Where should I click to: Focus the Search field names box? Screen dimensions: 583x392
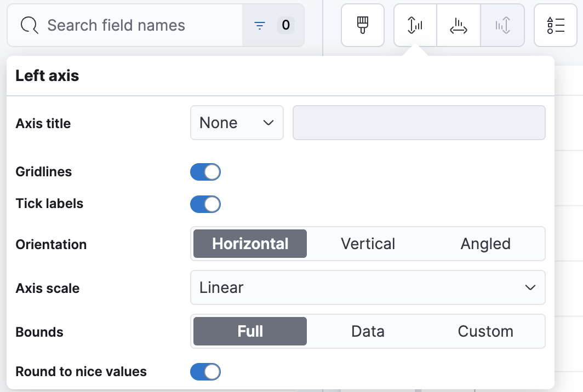[137, 25]
